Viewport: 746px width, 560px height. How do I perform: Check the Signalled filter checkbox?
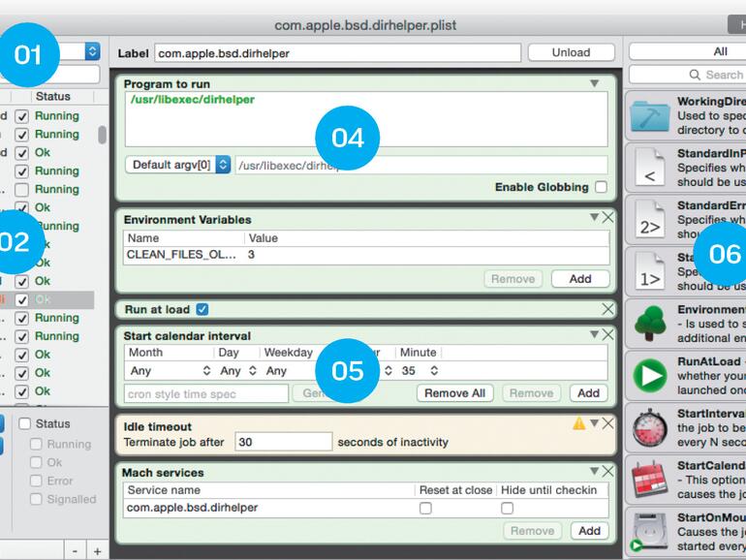[36, 499]
